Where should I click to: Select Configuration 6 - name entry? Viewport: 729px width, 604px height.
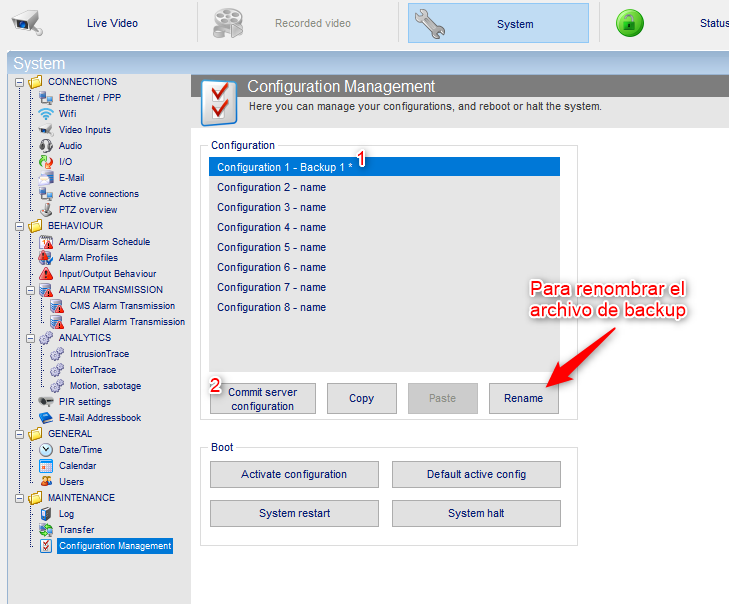384,267
